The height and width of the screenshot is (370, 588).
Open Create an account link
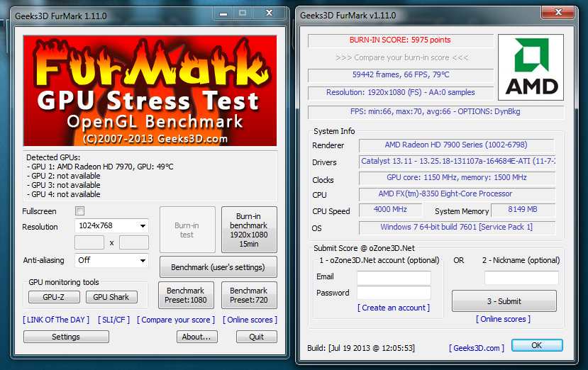tap(394, 308)
